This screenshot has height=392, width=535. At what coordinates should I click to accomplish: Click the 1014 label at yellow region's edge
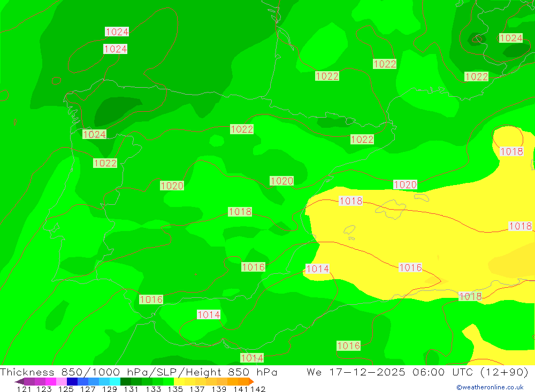(317, 269)
